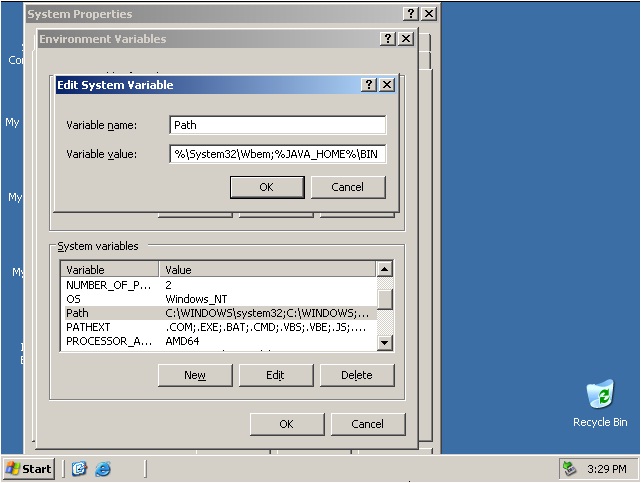Click the System Properties help question mark

pos(411,14)
